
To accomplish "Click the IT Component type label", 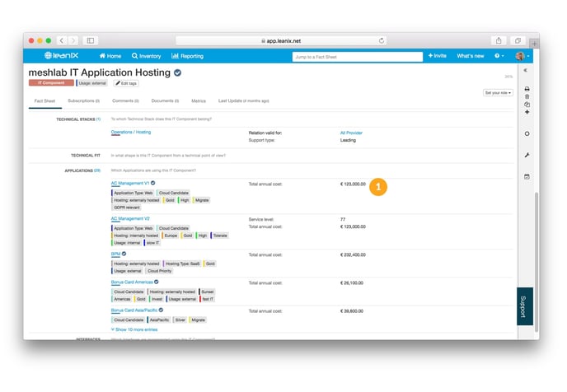I will pos(51,83).
